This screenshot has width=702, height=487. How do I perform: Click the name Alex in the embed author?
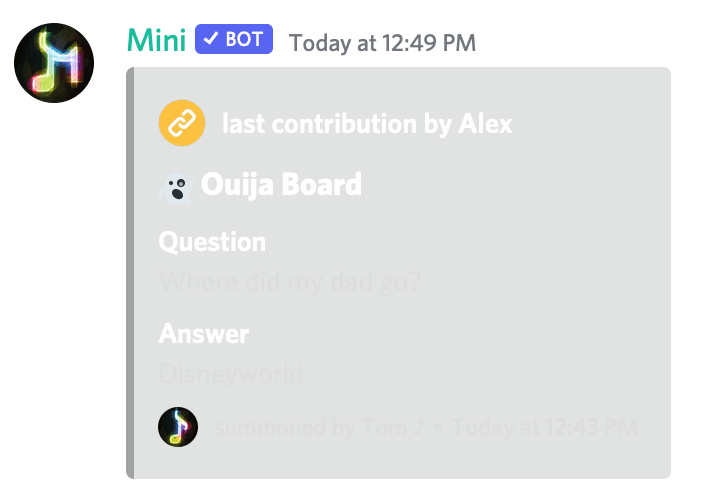pos(485,124)
